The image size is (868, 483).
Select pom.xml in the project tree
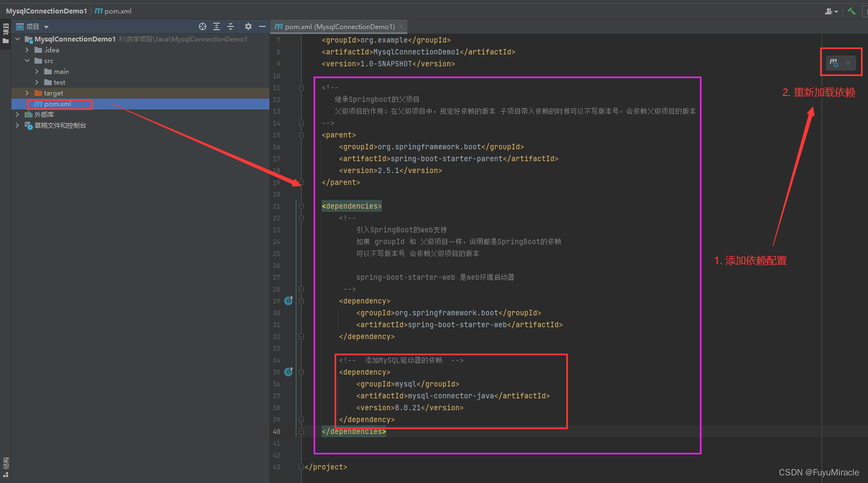pos(140,104)
